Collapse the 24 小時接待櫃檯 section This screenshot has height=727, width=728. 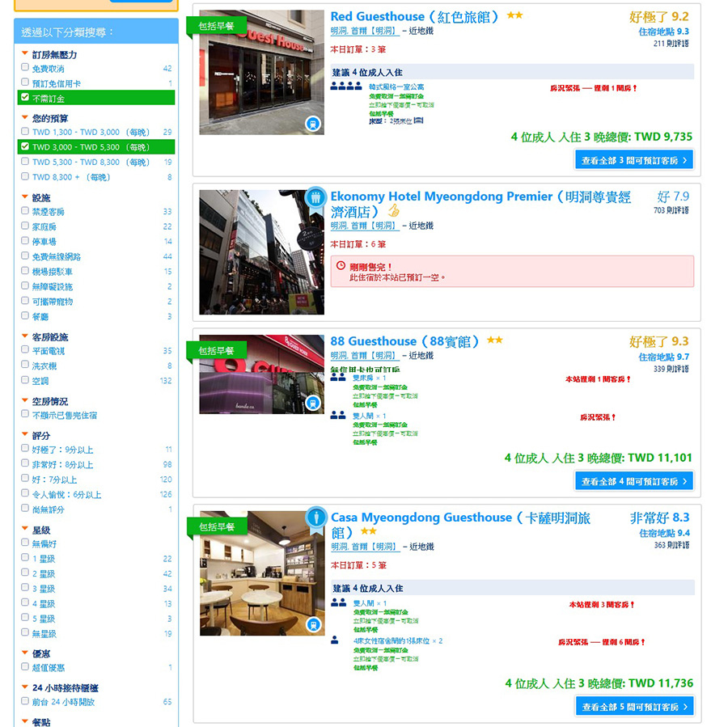[x=25, y=687]
